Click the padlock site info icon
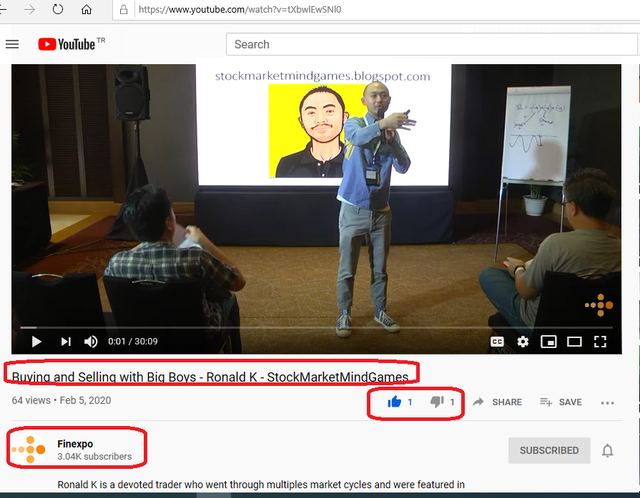The image size is (640, 498). coord(123,10)
